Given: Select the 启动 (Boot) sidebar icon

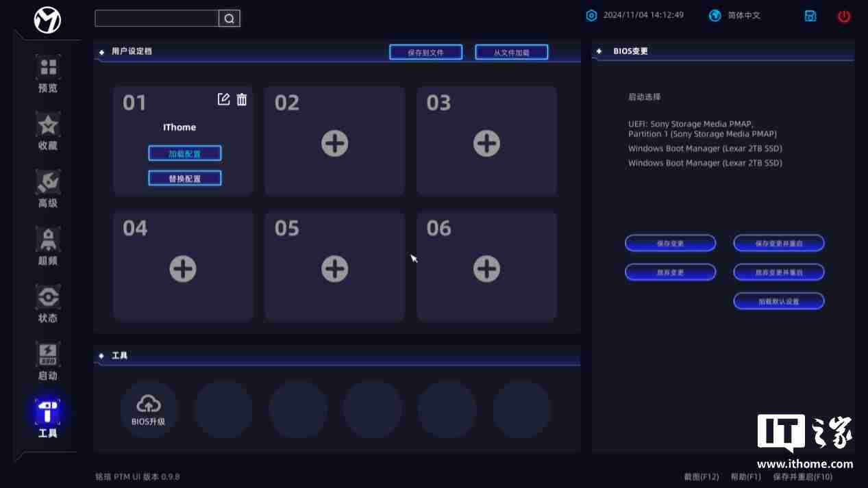Looking at the screenshot, I should click(47, 355).
